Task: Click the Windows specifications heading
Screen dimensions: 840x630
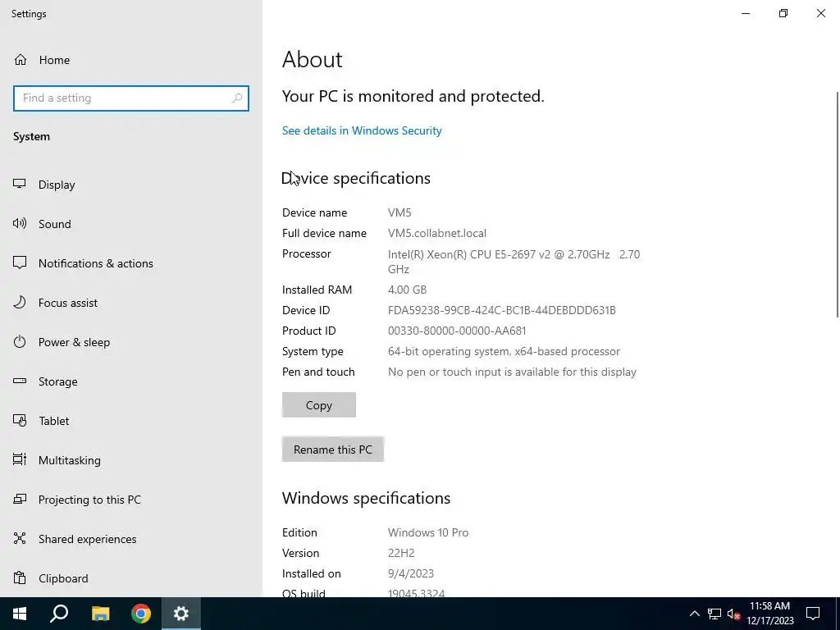Action: point(367,498)
